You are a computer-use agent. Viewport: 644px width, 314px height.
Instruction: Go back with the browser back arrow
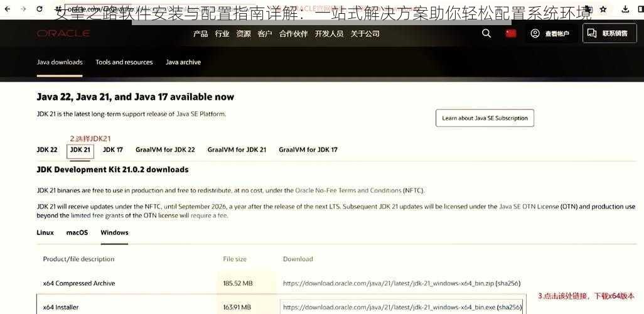coord(8,9)
